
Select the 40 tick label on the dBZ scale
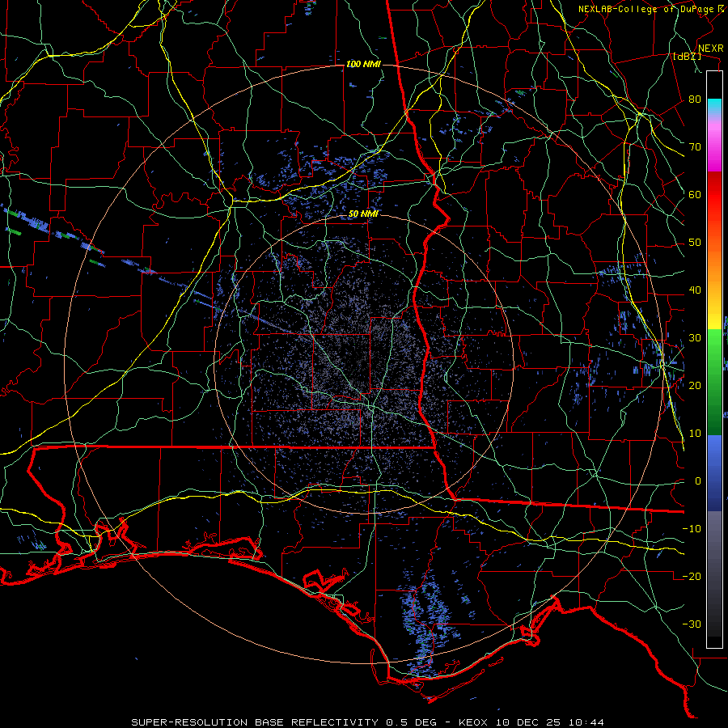(x=695, y=290)
